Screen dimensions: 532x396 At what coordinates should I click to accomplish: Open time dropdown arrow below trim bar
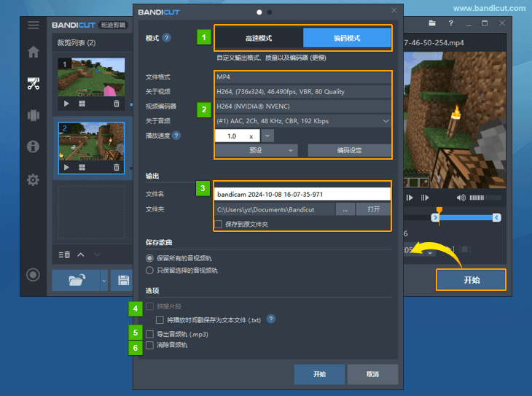coord(430,253)
